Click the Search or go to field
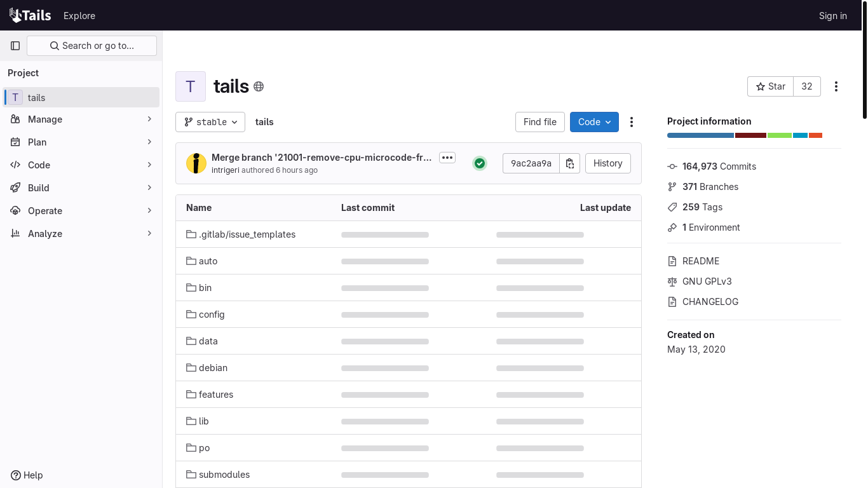 (92, 46)
